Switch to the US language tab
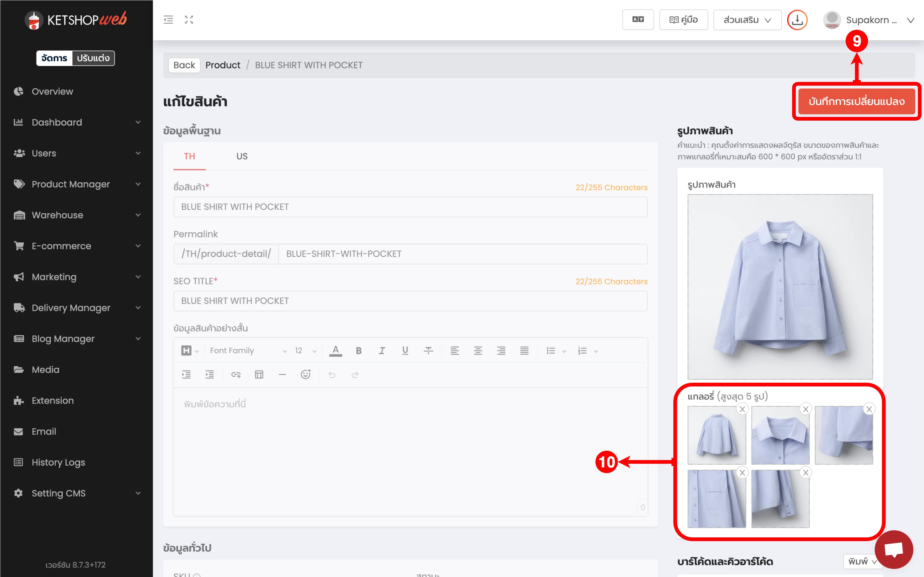924x577 pixels. click(x=242, y=156)
